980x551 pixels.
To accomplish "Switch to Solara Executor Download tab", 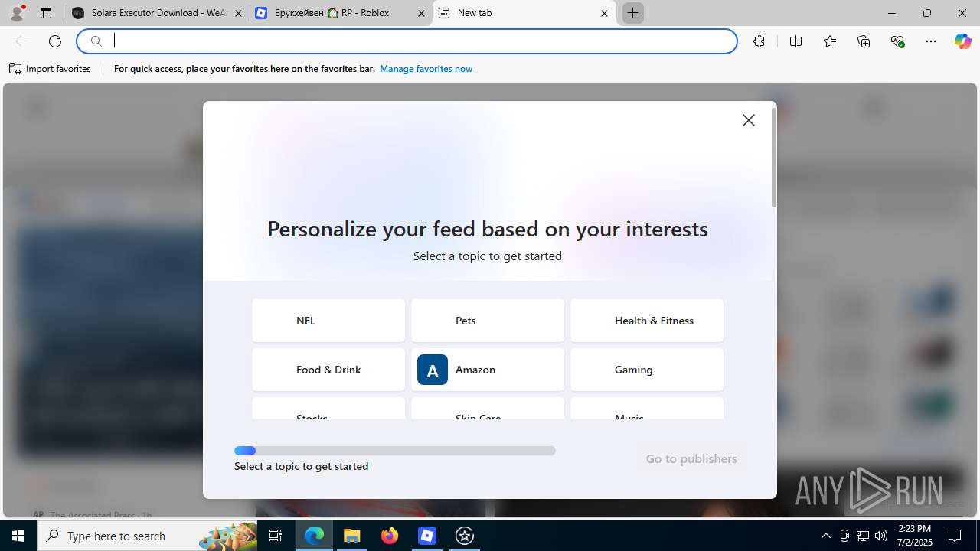I will tap(158, 13).
